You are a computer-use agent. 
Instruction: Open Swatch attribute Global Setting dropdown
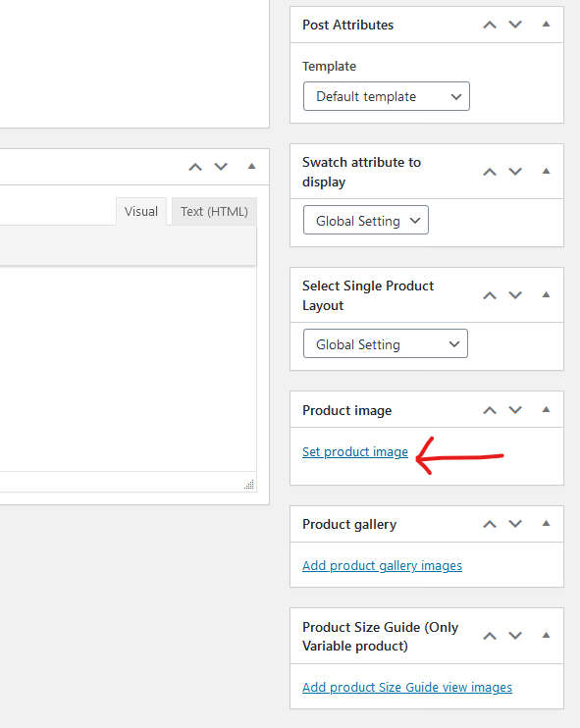point(366,220)
